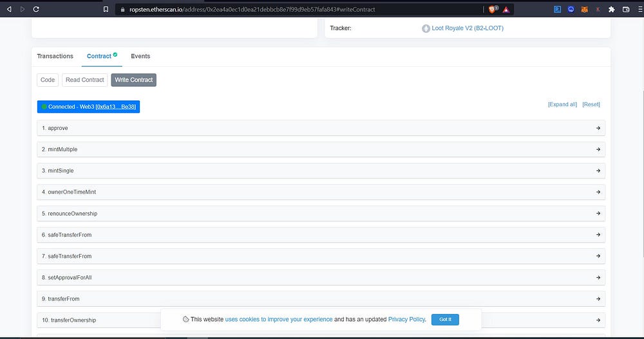Screen dimensions: 644x339
Task: Bookmark this page with the bookmark icon
Action: [x=106, y=9]
